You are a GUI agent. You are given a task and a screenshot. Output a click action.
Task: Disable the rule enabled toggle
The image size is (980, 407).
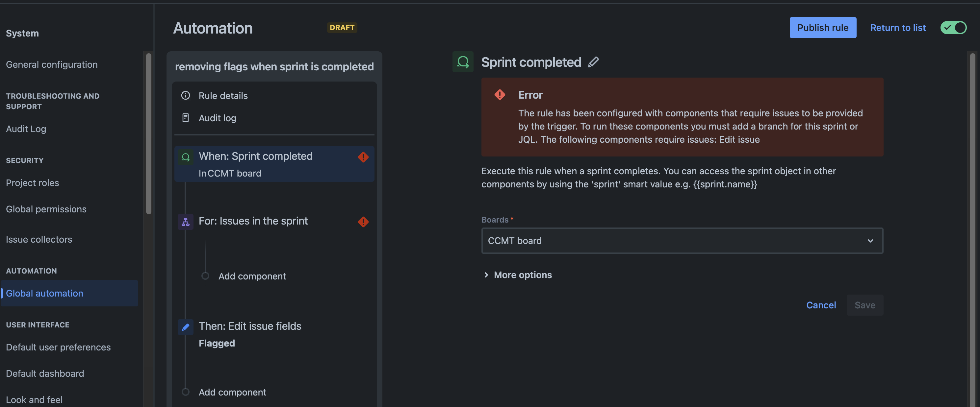pyautogui.click(x=953, y=27)
